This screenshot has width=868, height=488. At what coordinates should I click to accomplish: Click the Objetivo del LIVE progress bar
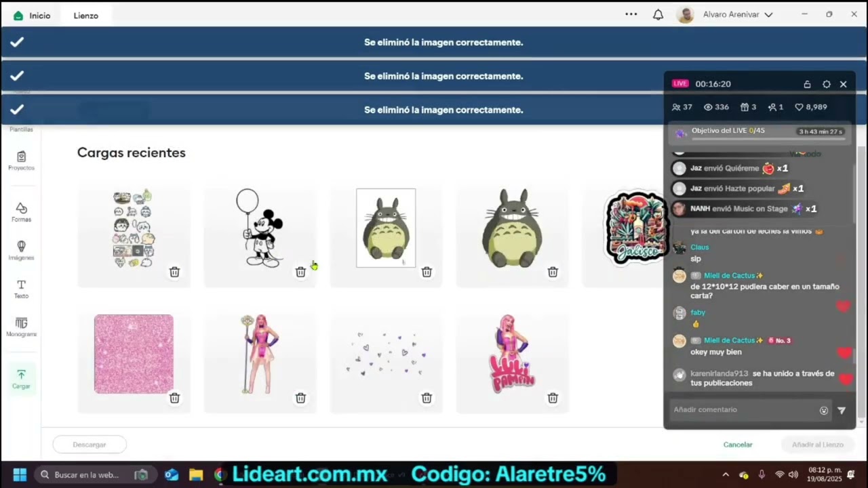768,139
